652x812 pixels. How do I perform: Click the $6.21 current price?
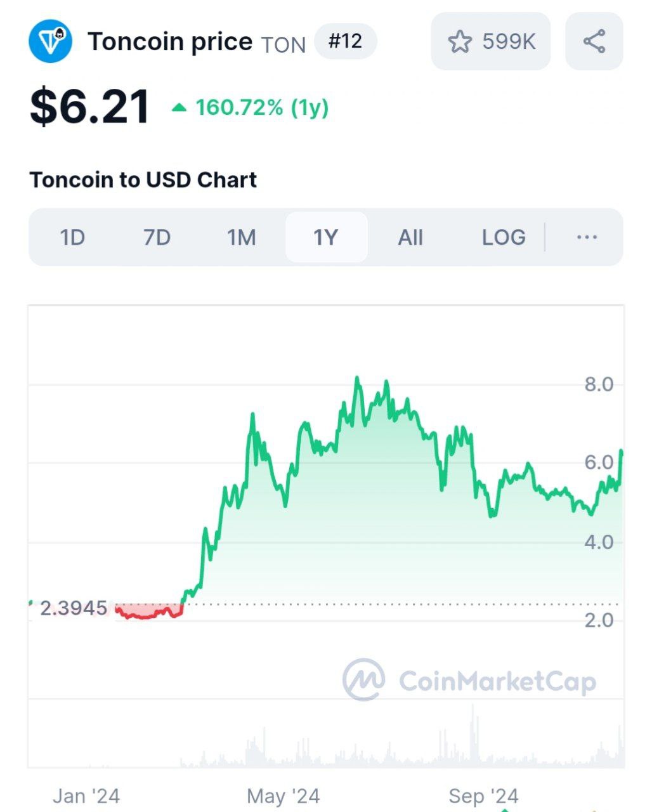(x=89, y=107)
